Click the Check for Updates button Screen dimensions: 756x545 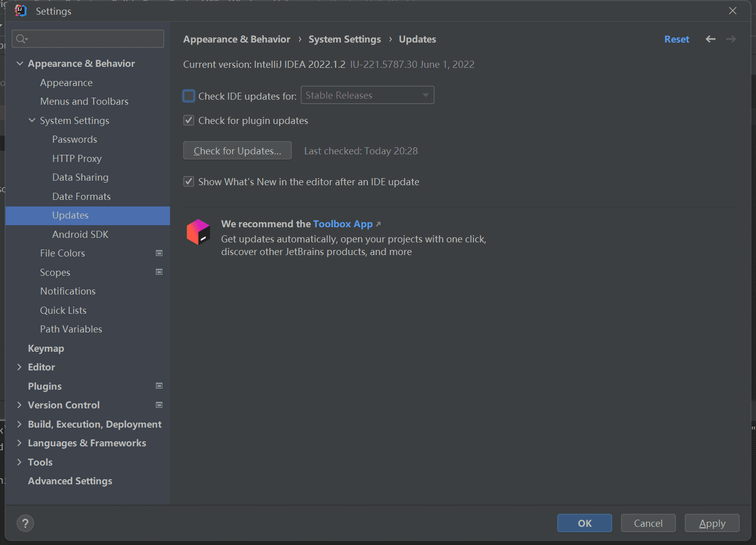[237, 150]
